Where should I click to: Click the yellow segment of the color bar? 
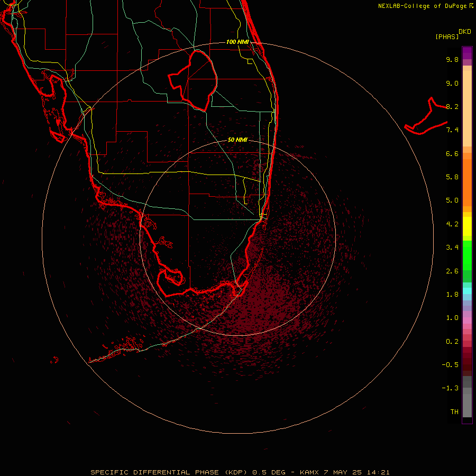tap(467, 226)
